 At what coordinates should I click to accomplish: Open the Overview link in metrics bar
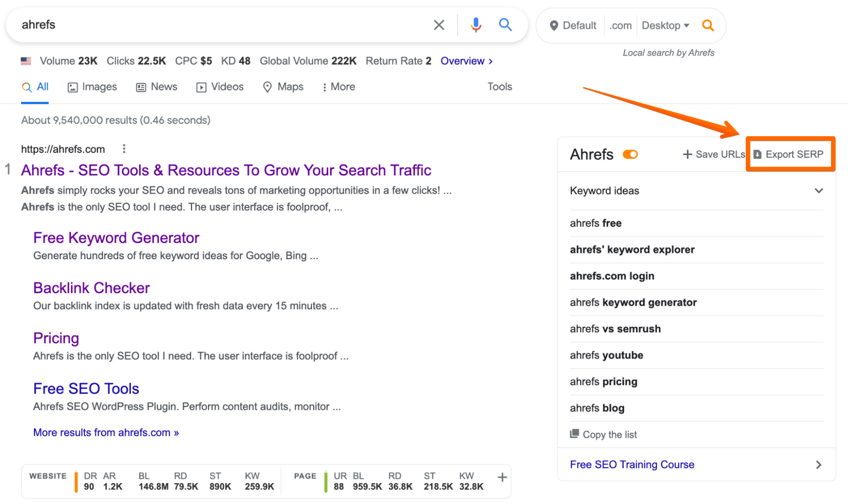coord(466,61)
